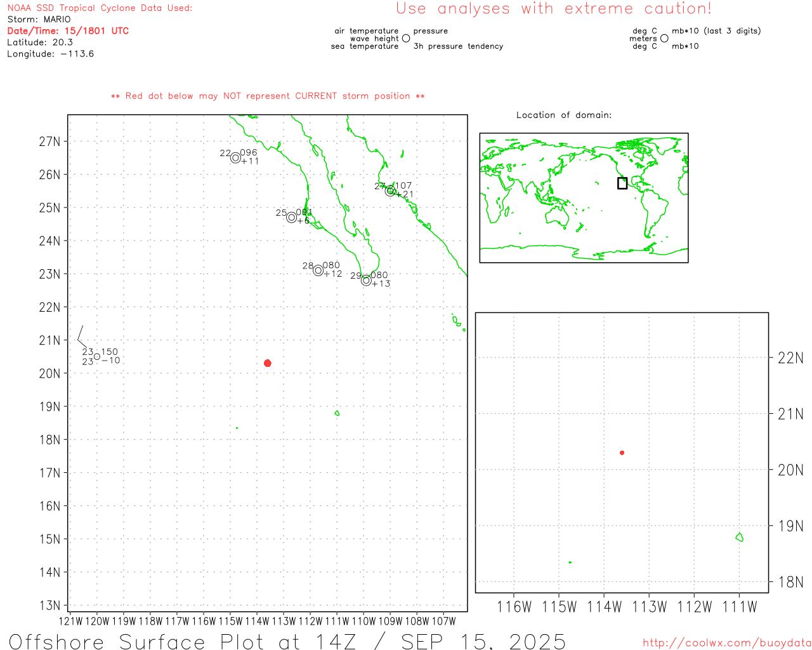Click the units legend circle beside 'meters'
Screen dimensions: 812x650
tap(664, 38)
